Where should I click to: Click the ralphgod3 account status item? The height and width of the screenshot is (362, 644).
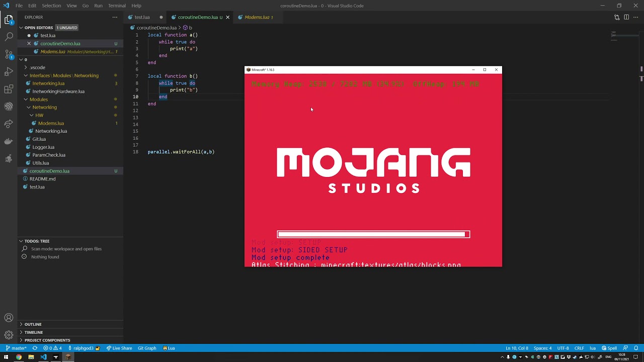pos(83,348)
